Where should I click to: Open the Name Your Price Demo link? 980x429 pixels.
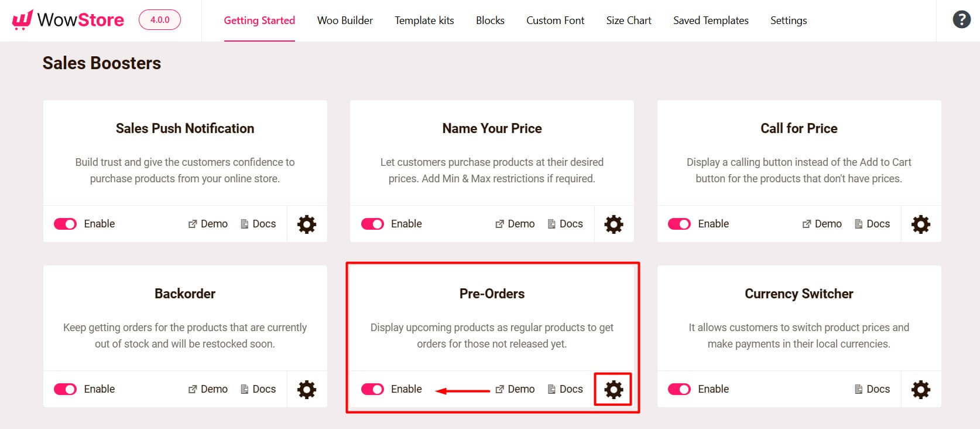pyautogui.click(x=515, y=224)
